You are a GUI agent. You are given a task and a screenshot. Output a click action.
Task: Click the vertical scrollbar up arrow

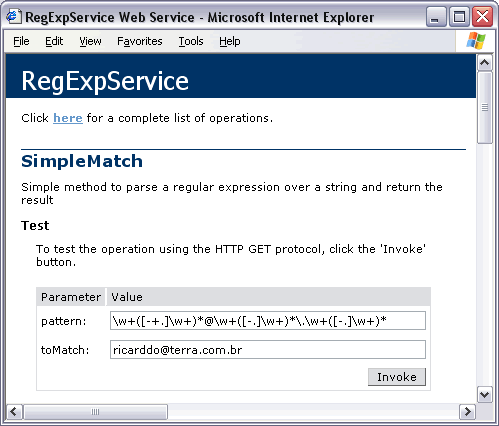point(485,63)
